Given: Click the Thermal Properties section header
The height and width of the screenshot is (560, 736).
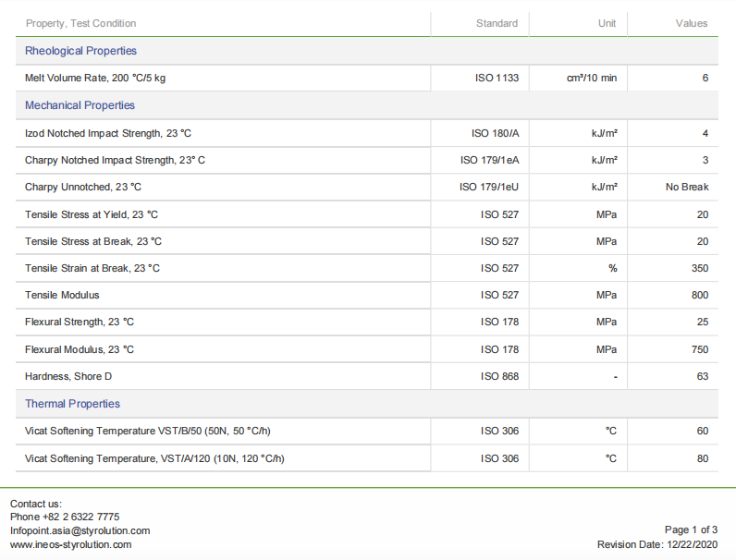Looking at the screenshot, I should tap(72, 404).
